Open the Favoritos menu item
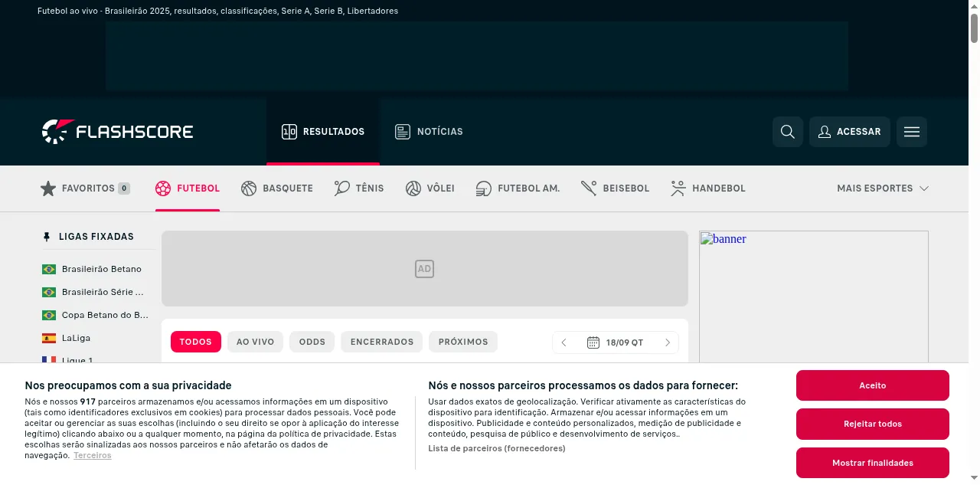Screen dimensions: 980x485 click(x=85, y=188)
